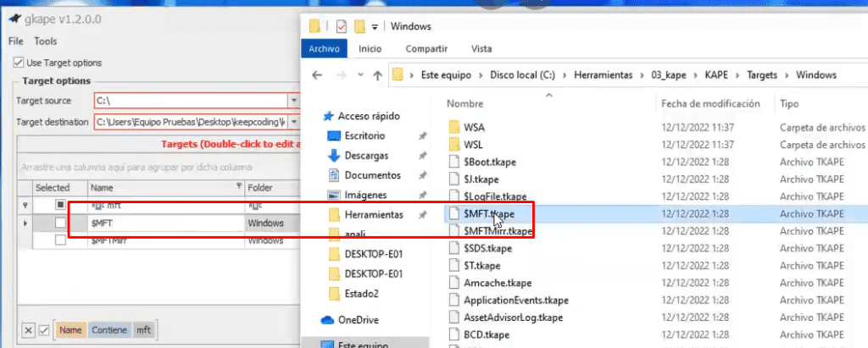Click the Explorer forward arrow
This screenshot has height=348, width=868.
pyautogui.click(x=341, y=75)
